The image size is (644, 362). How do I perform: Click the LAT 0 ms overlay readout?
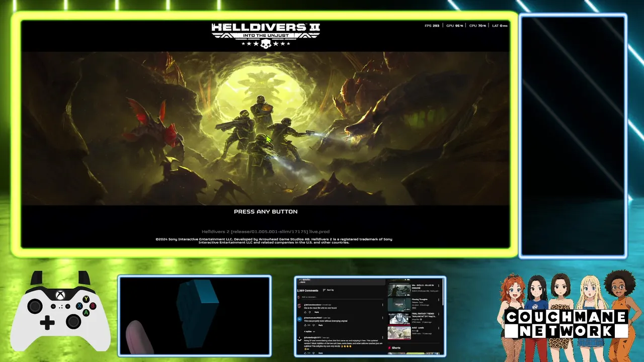click(x=500, y=26)
